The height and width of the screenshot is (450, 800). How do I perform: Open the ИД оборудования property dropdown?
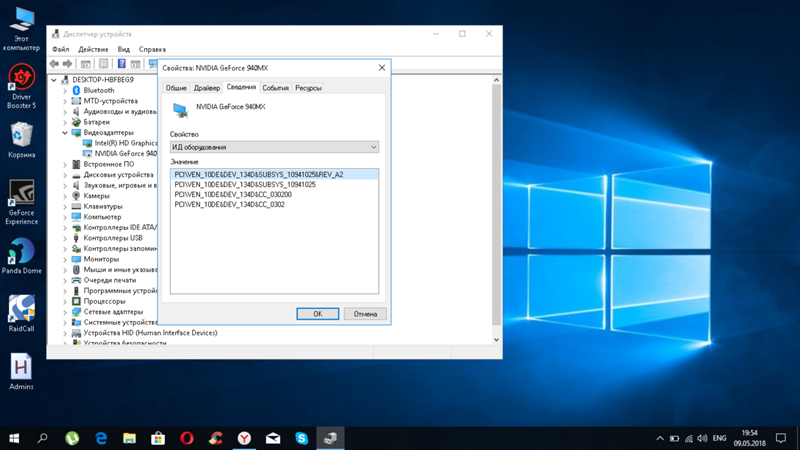click(274, 147)
